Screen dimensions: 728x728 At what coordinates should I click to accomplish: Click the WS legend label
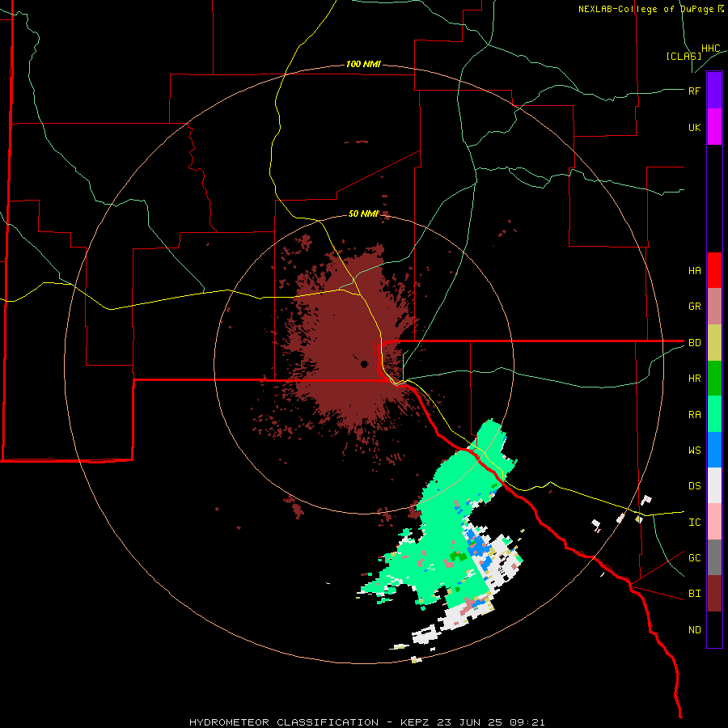(x=694, y=451)
